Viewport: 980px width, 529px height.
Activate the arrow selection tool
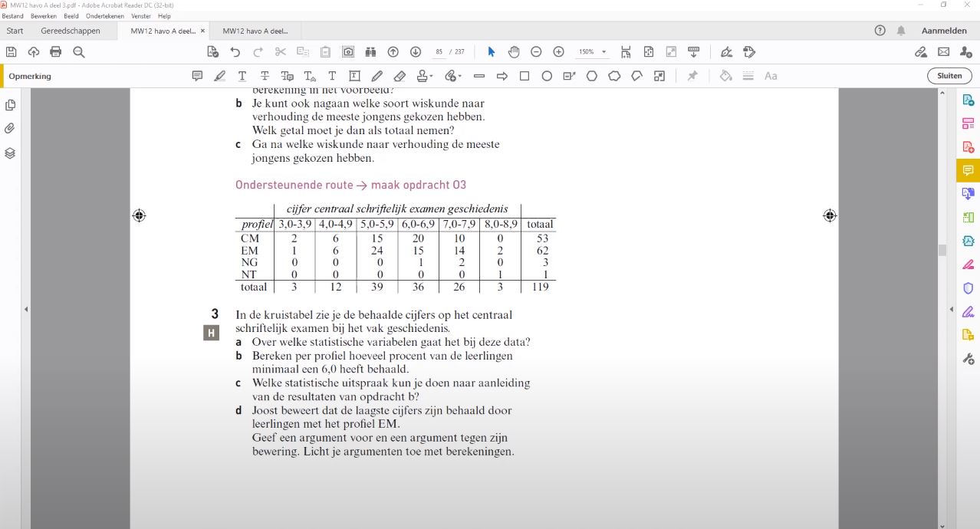pyautogui.click(x=492, y=52)
